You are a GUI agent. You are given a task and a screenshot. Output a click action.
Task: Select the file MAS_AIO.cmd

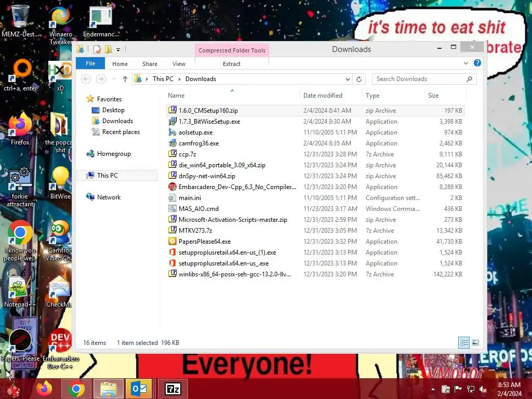pyautogui.click(x=315, y=209)
